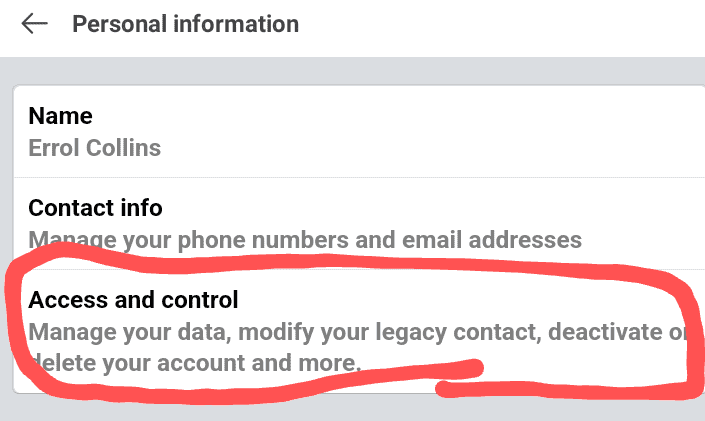Select the name value Errol Collins
This screenshot has height=421, width=705.
point(94,148)
